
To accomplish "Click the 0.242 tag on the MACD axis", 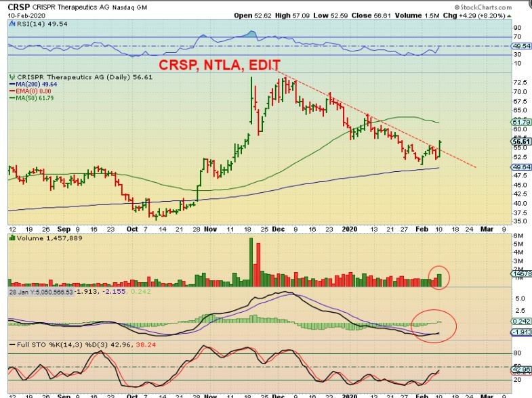I will click(x=521, y=322).
